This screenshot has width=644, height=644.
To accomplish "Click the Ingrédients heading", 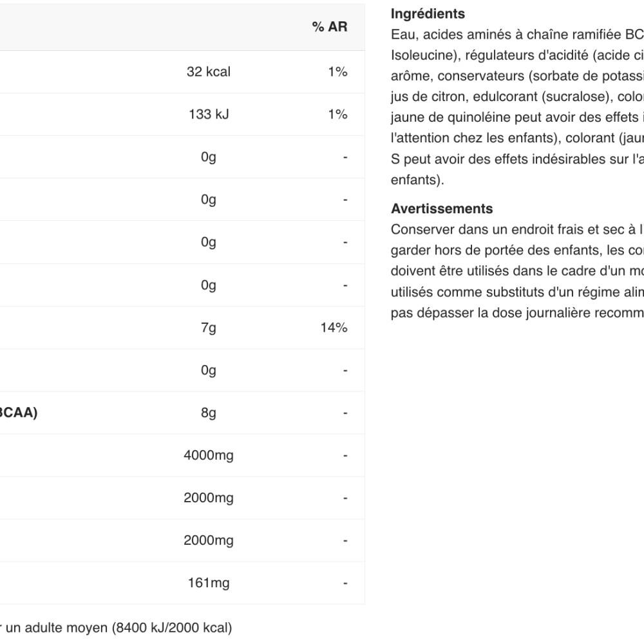I will [428, 14].
